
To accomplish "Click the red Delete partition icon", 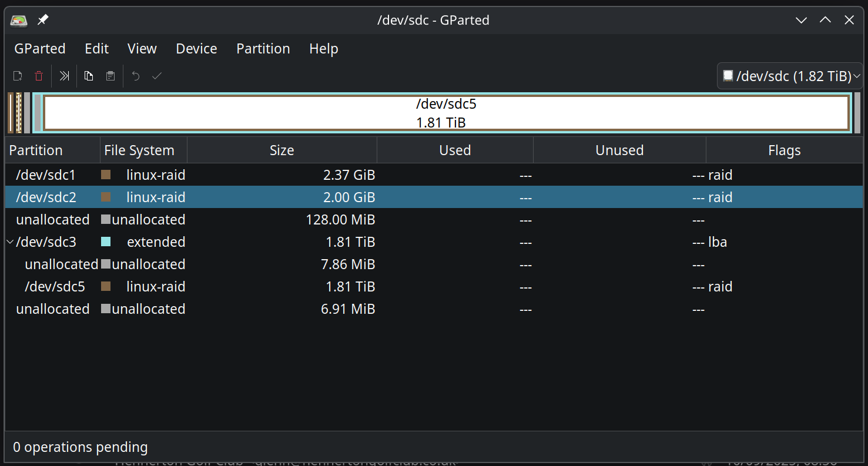I will click(x=39, y=76).
